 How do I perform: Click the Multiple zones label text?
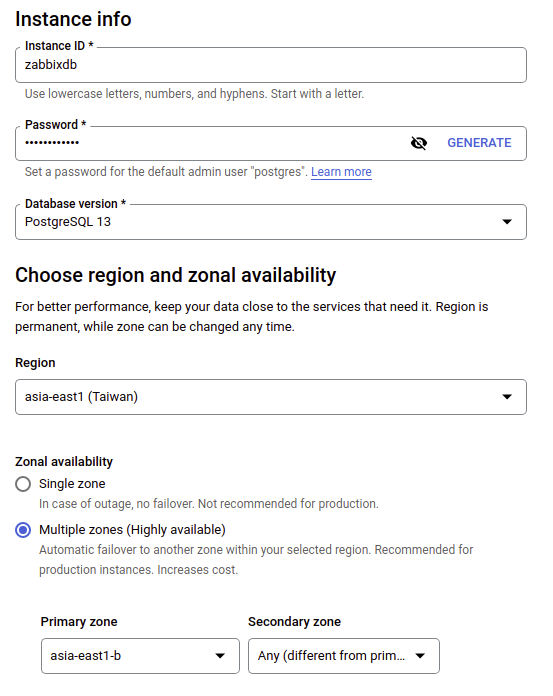tap(132, 530)
